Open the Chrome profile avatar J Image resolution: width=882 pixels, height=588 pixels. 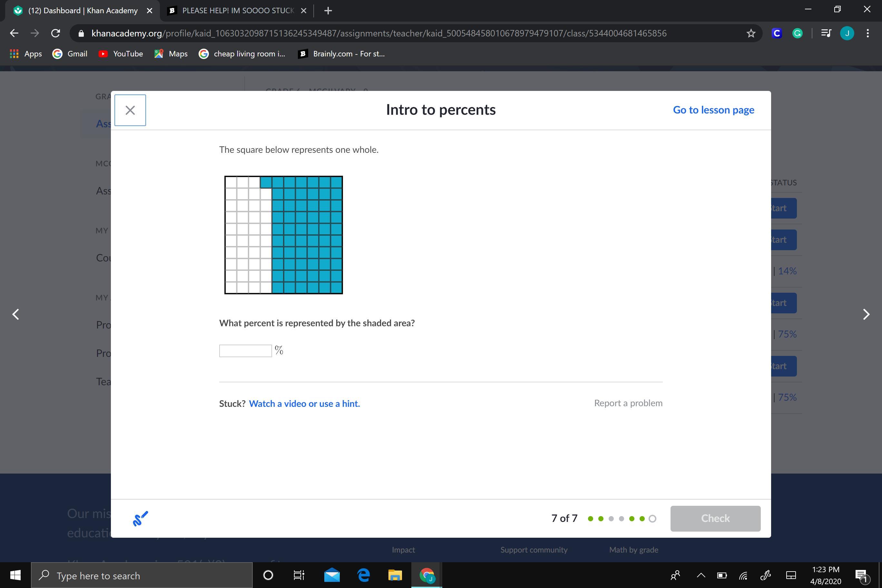click(x=847, y=34)
